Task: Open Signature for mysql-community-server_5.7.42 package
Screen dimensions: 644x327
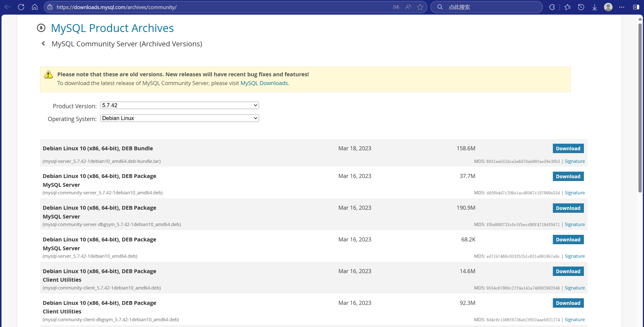Action: coord(575,193)
